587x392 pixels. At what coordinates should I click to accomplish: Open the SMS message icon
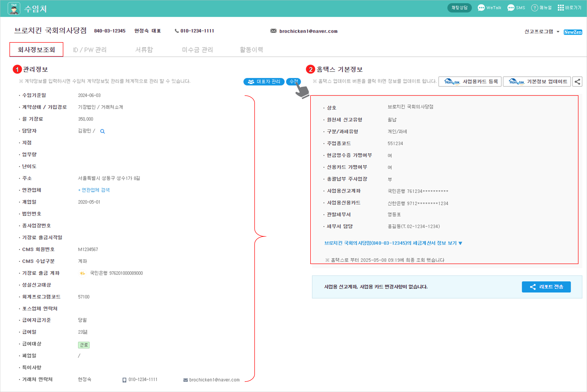(x=511, y=8)
